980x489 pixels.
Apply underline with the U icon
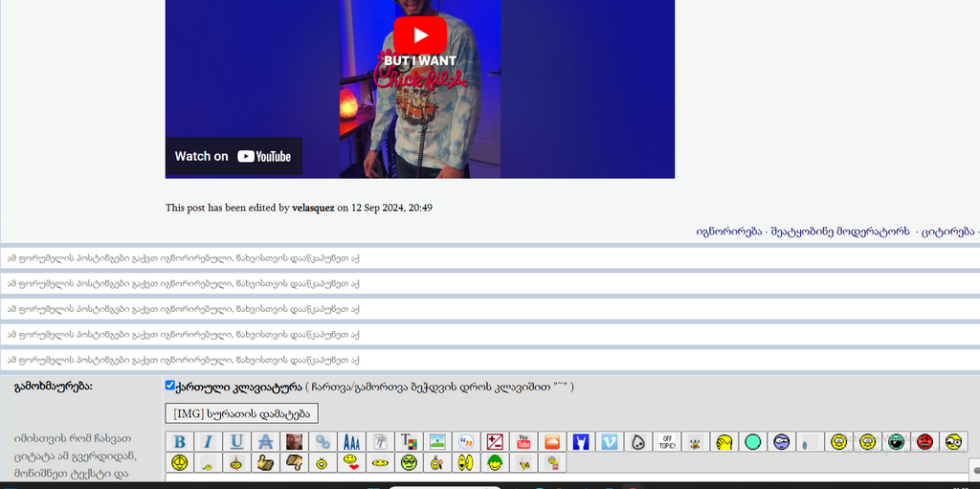237,442
